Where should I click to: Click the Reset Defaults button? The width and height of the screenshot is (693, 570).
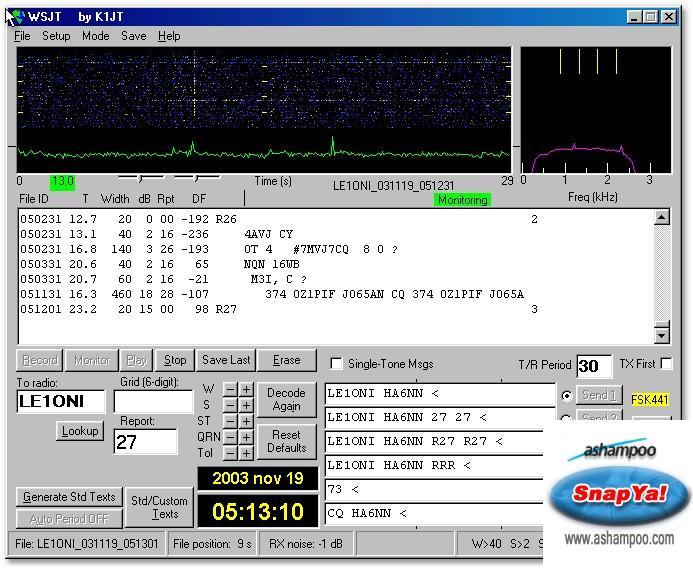coord(286,441)
